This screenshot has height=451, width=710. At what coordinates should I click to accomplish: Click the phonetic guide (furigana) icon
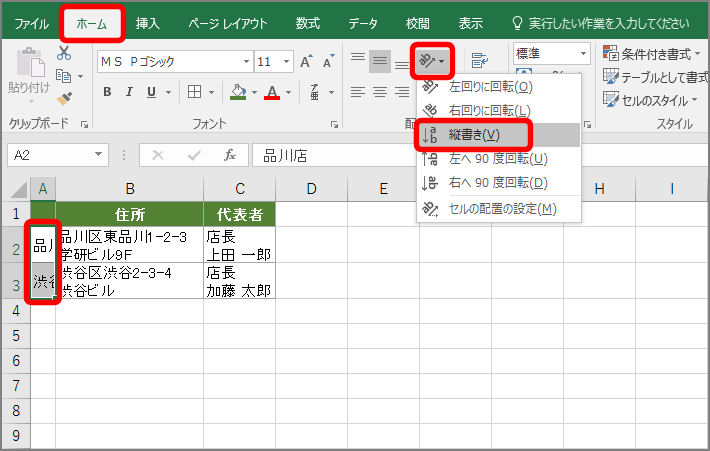315,92
